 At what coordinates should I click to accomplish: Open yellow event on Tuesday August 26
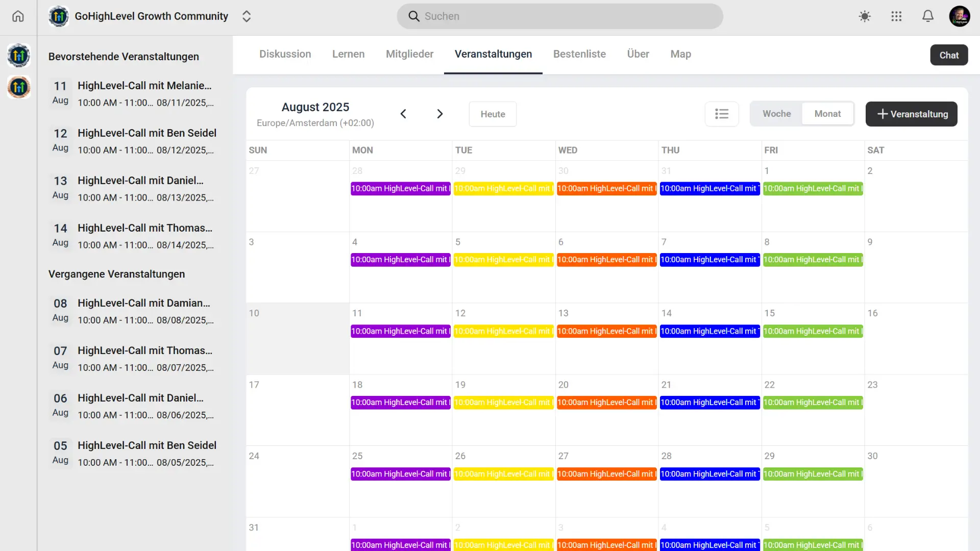pyautogui.click(x=504, y=474)
